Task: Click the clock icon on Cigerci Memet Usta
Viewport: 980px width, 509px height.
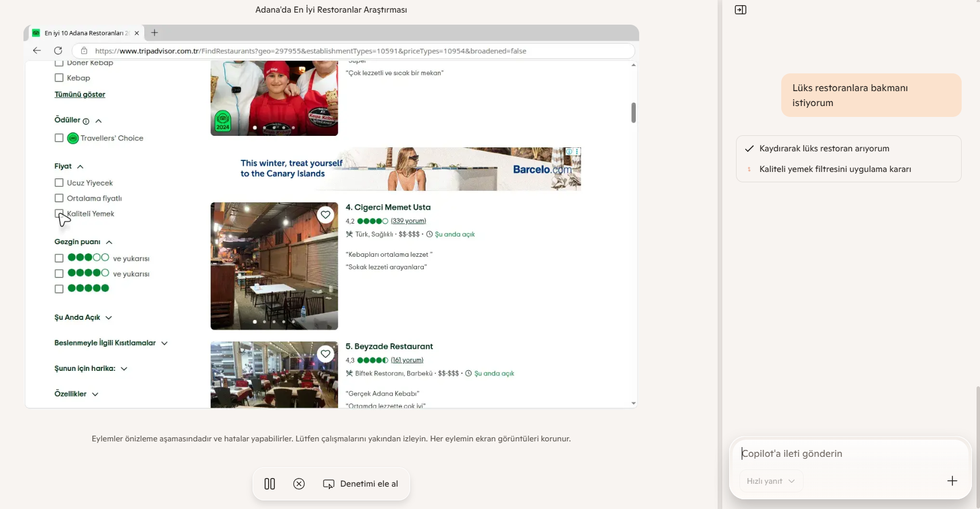Action: pyautogui.click(x=430, y=234)
